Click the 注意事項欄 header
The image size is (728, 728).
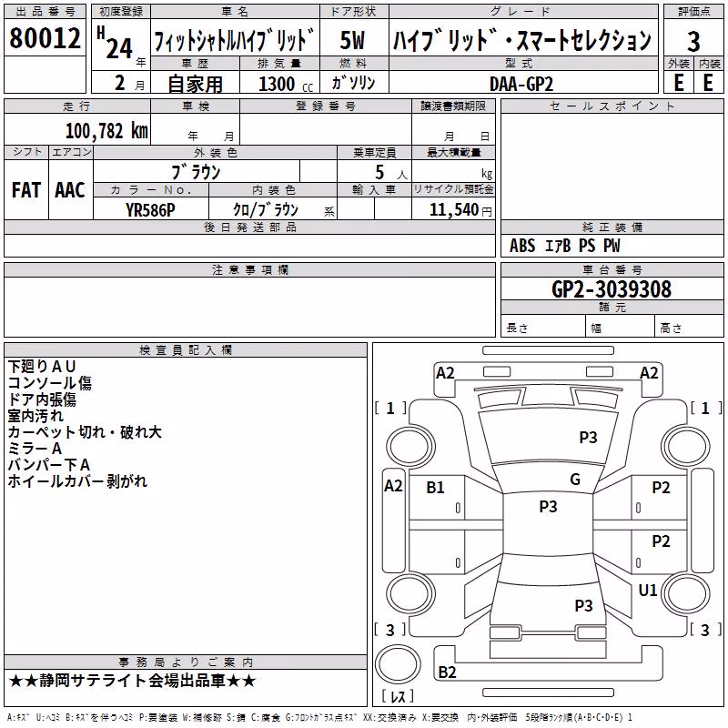[249, 269]
